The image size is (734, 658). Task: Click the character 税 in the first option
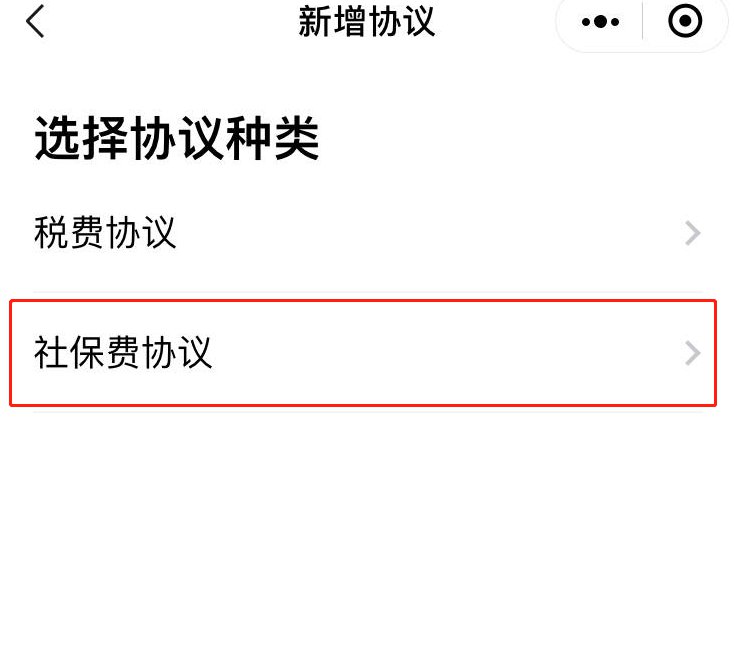(x=51, y=233)
